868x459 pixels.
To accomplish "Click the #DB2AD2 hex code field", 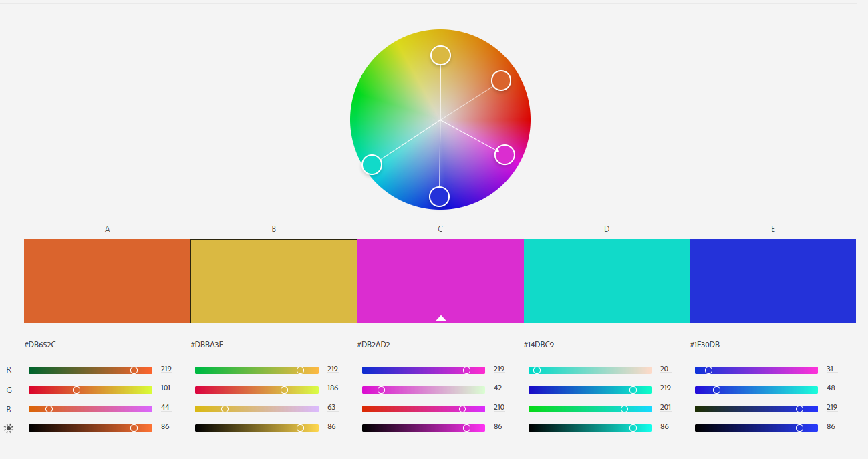I will [x=434, y=345].
